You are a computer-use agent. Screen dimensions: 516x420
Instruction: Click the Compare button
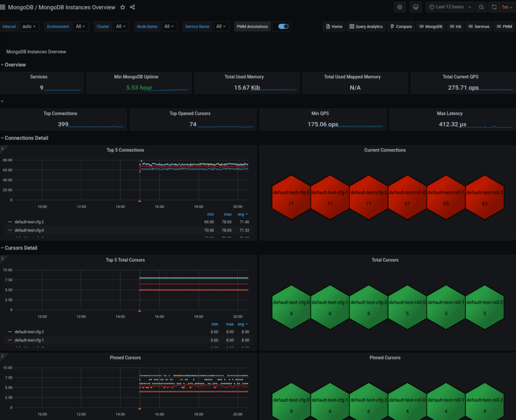click(x=401, y=26)
